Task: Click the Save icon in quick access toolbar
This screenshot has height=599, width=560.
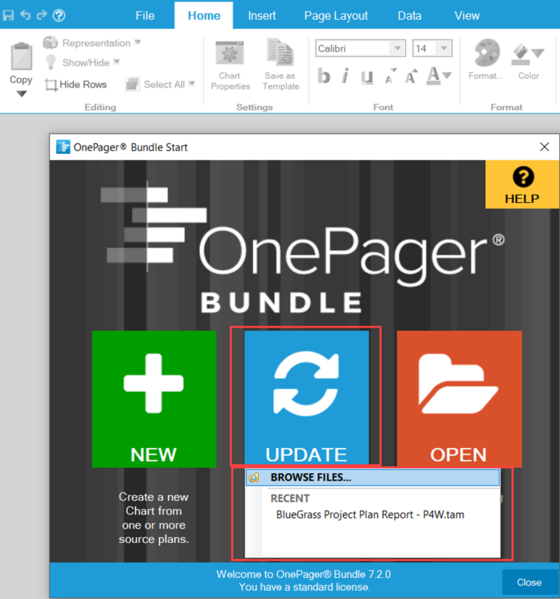Action: tap(8, 15)
